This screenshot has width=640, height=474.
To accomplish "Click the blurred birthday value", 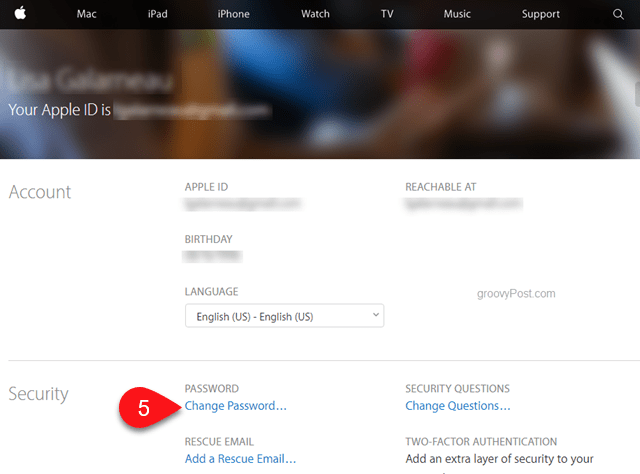I will coord(212,256).
